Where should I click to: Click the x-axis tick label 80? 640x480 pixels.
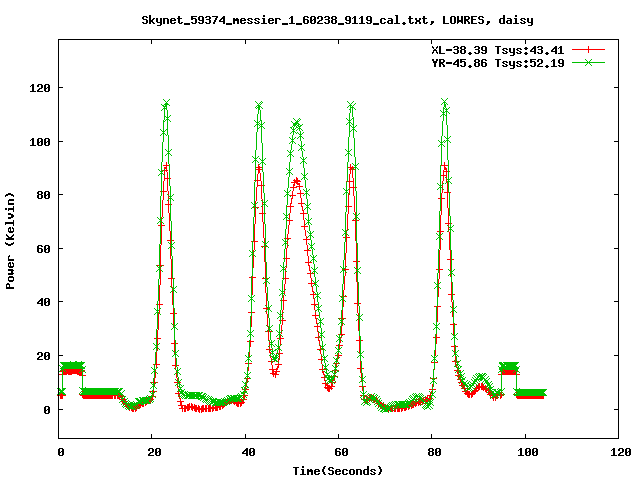pos(435,452)
